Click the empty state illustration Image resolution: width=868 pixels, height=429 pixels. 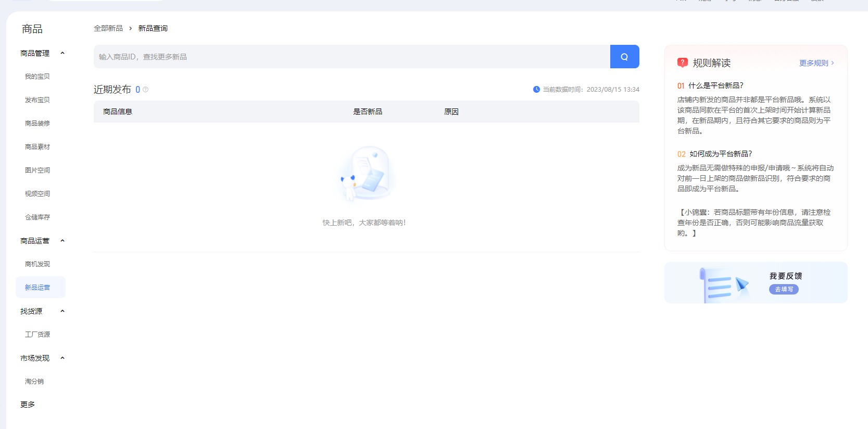tap(367, 174)
